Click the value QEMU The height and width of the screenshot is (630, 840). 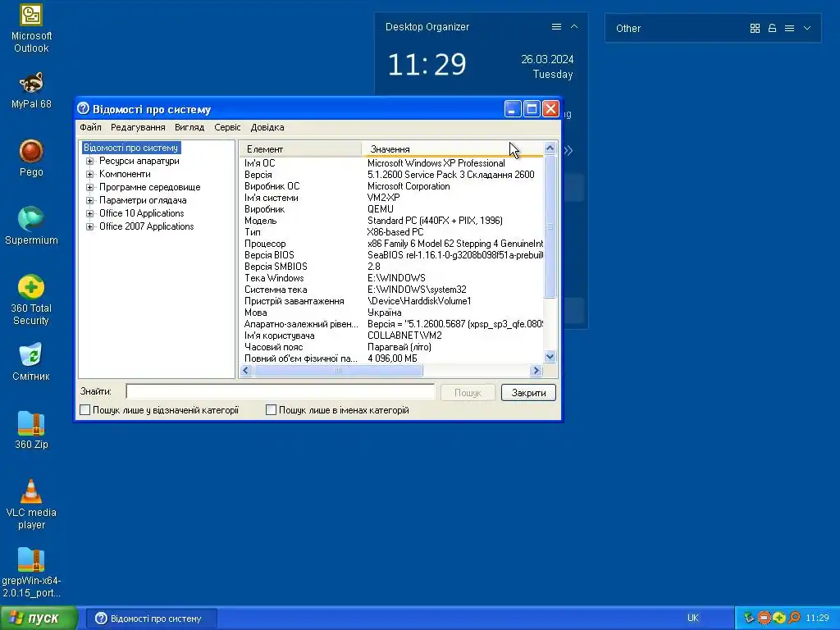(x=381, y=209)
